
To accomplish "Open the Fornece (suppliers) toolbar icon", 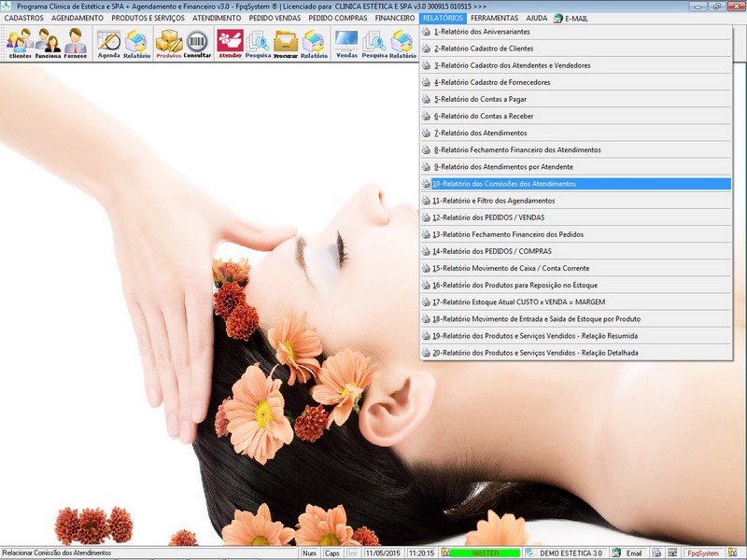I will pos(76,43).
